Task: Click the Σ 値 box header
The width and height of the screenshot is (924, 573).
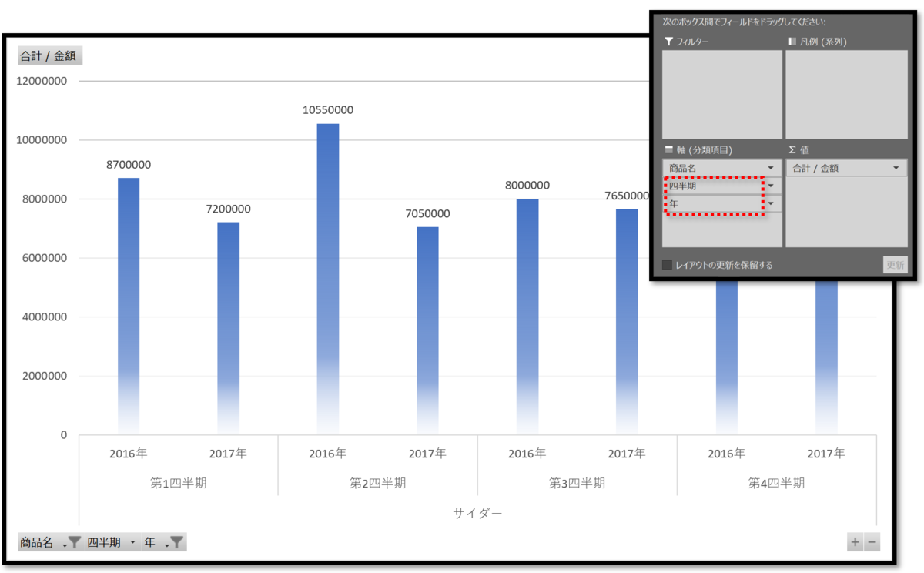Action: (x=798, y=149)
